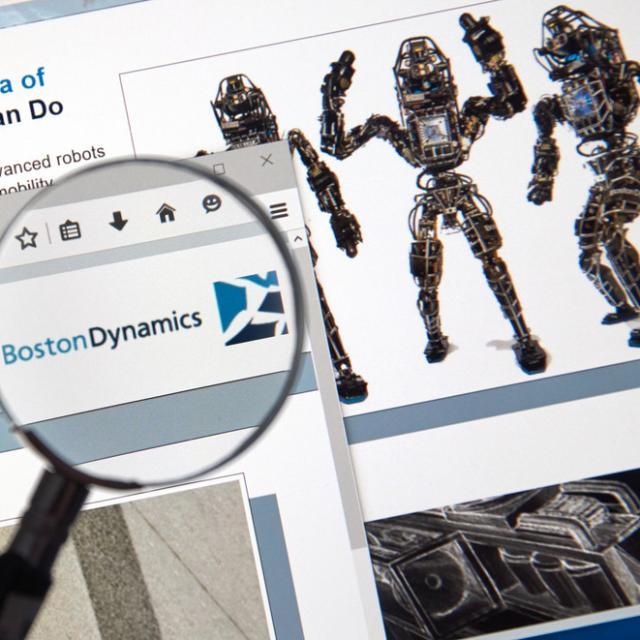The width and height of the screenshot is (640, 640).
Task: Click the 'an Do' headline text
Action: [x=31, y=113]
